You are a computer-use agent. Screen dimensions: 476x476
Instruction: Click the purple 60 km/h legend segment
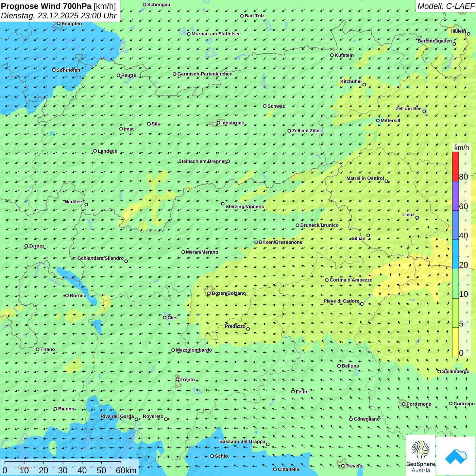[455, 196]
